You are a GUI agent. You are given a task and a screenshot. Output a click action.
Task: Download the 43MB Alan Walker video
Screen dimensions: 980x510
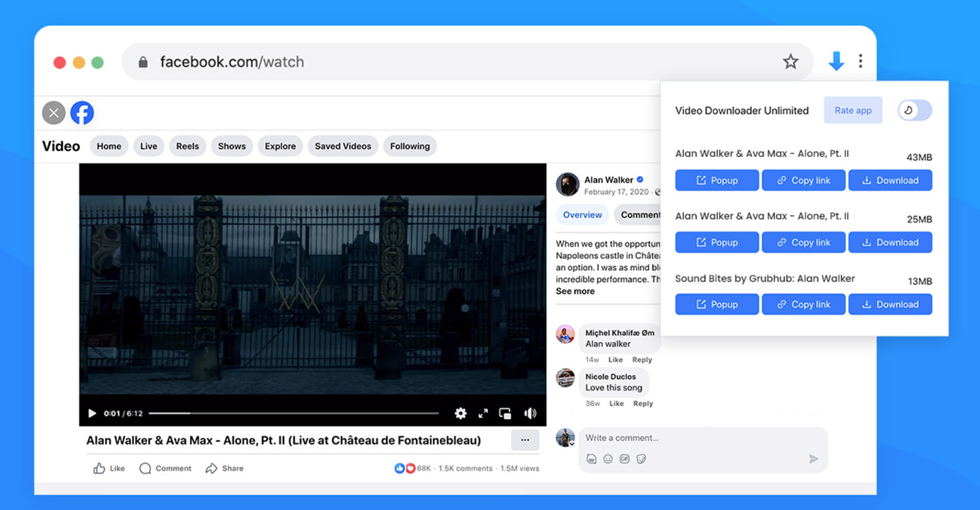[890, 180]
